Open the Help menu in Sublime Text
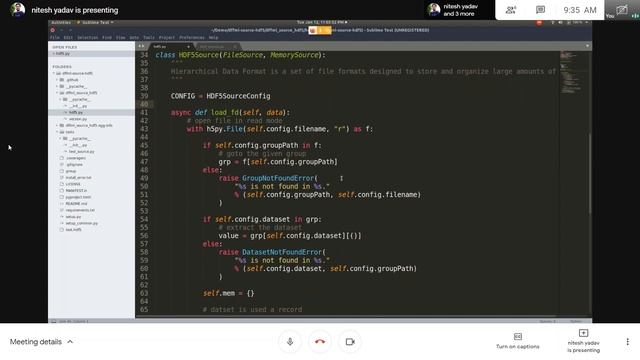The height and width of the screenshot is (360, 640). point(213,38)
